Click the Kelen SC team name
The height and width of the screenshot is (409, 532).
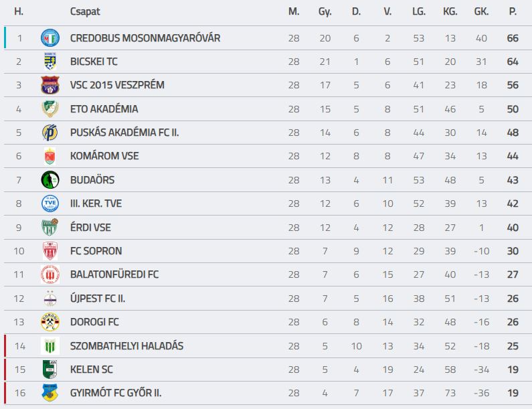(x=91, y=370)
